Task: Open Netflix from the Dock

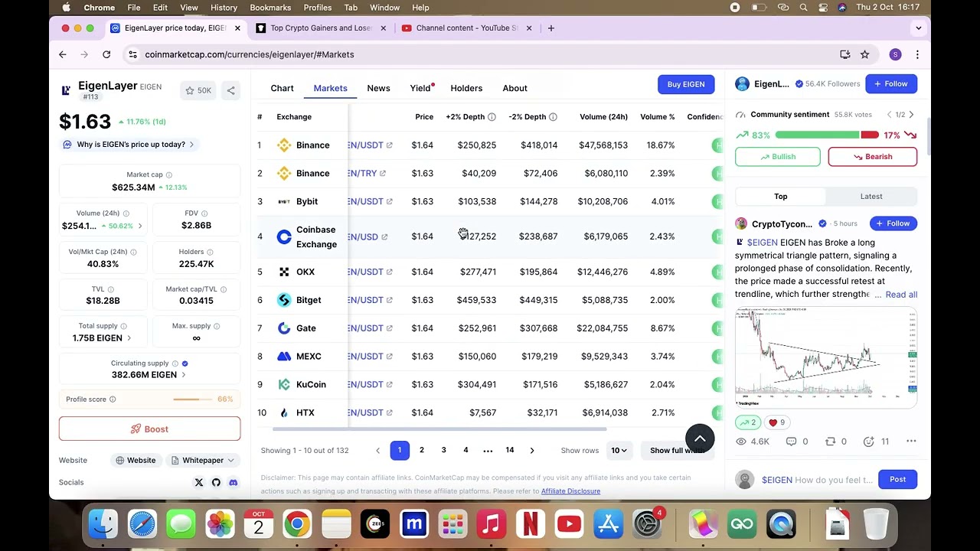Action: pyautogui.click(x=530, y=524)
